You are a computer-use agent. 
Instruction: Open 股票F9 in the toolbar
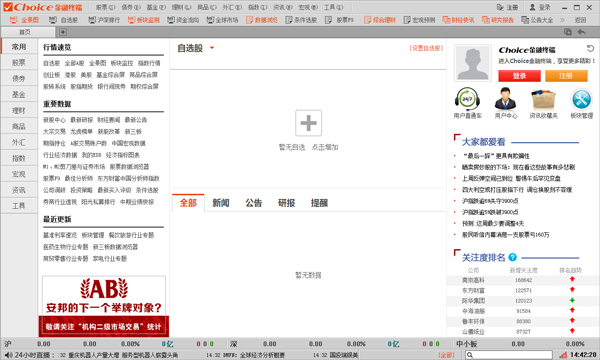pyautogui.click(x=340, y=20)
